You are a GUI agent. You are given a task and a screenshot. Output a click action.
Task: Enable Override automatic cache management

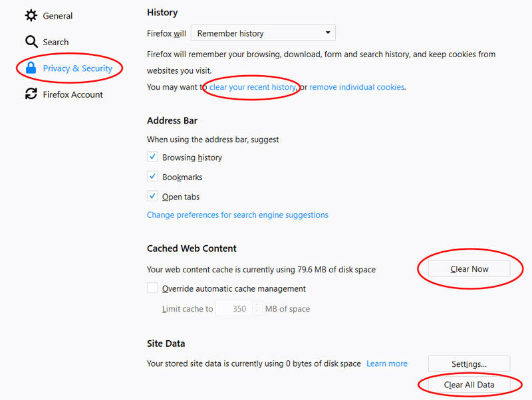point(152,288)
